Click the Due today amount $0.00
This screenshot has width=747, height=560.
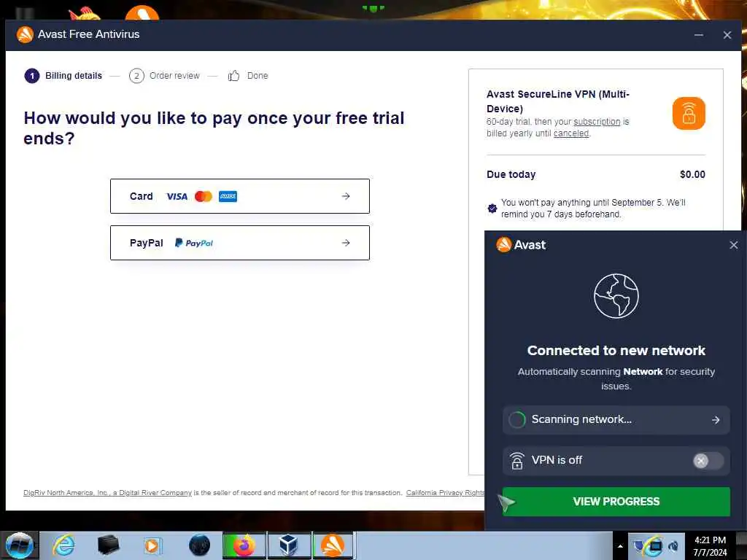692,175
